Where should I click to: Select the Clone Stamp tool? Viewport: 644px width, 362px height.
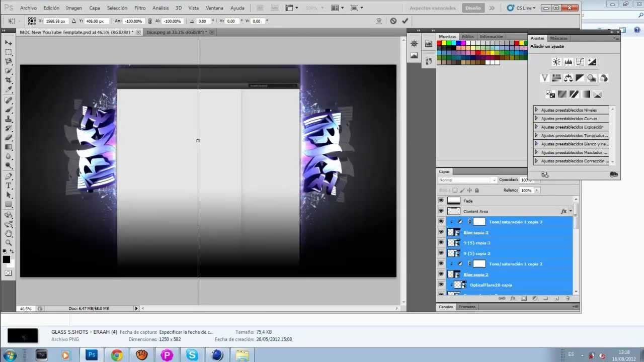(9, 119)
